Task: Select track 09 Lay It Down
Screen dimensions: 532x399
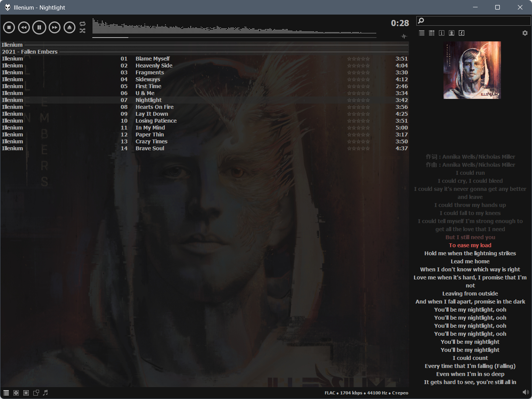Action: [x=205, y=114]
